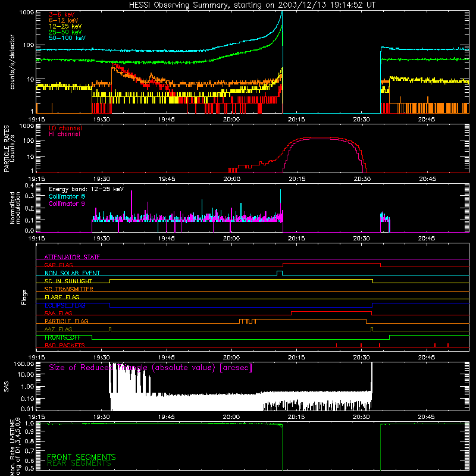Click the 0.01 value on SAS axis
Image resolution: width=476 pixels, height=476 pixels.
[x=27, y=409]
